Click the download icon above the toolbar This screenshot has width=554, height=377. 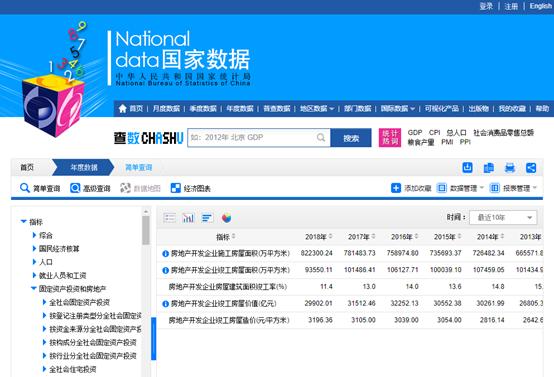(x=467, y=167)
